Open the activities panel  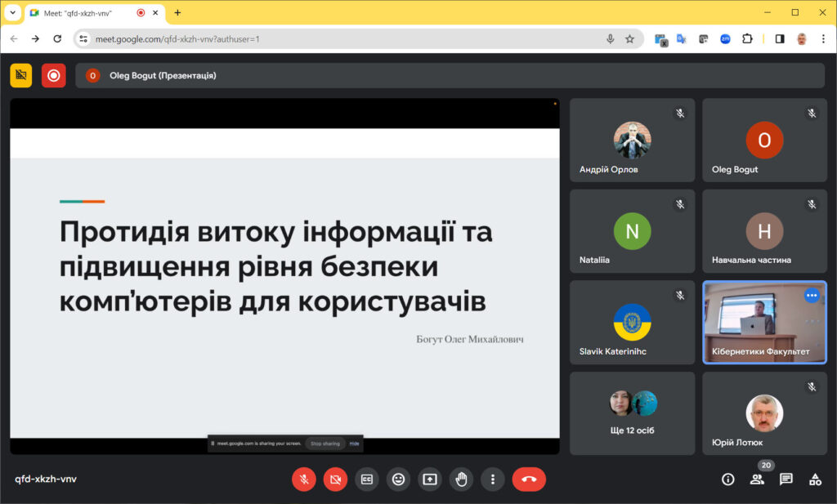tap(815, 479)
